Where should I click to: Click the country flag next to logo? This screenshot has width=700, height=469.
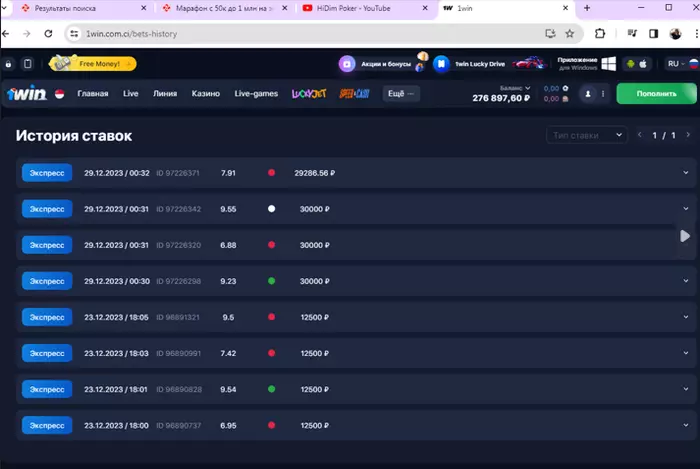pos(59,94)
